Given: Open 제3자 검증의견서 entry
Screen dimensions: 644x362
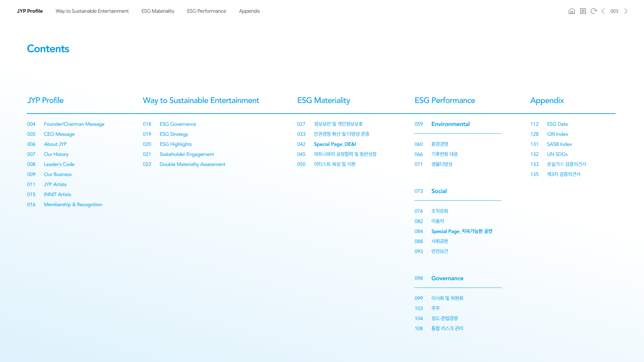Looking at the screenshot, I should pos(564,174).
